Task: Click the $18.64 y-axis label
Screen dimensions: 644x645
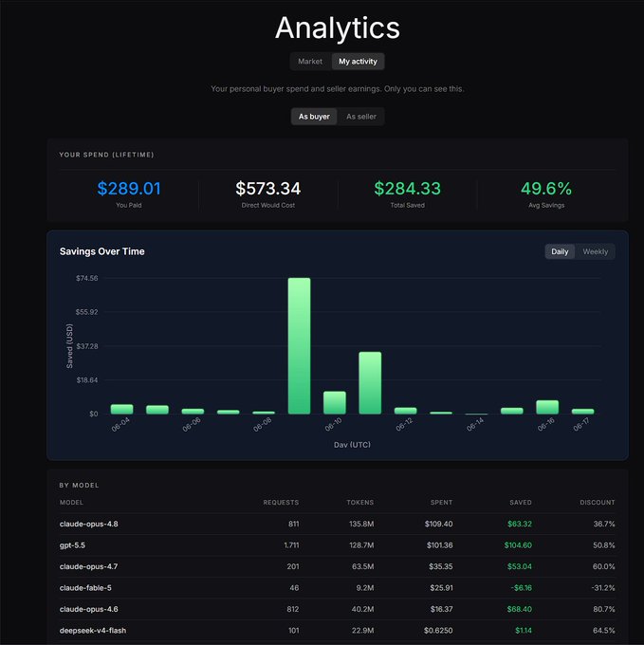Action: [87, 379]
